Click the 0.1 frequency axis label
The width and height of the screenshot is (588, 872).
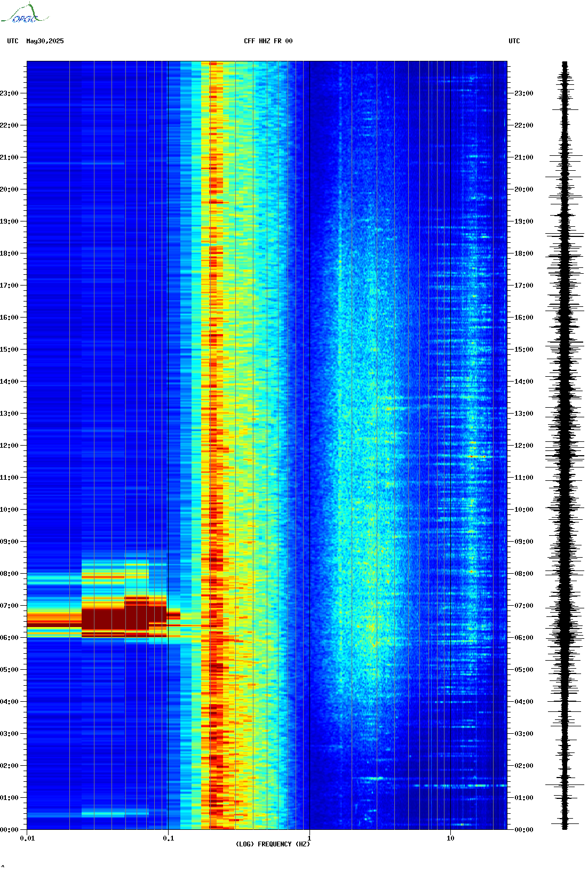click(x=168, y=838)
